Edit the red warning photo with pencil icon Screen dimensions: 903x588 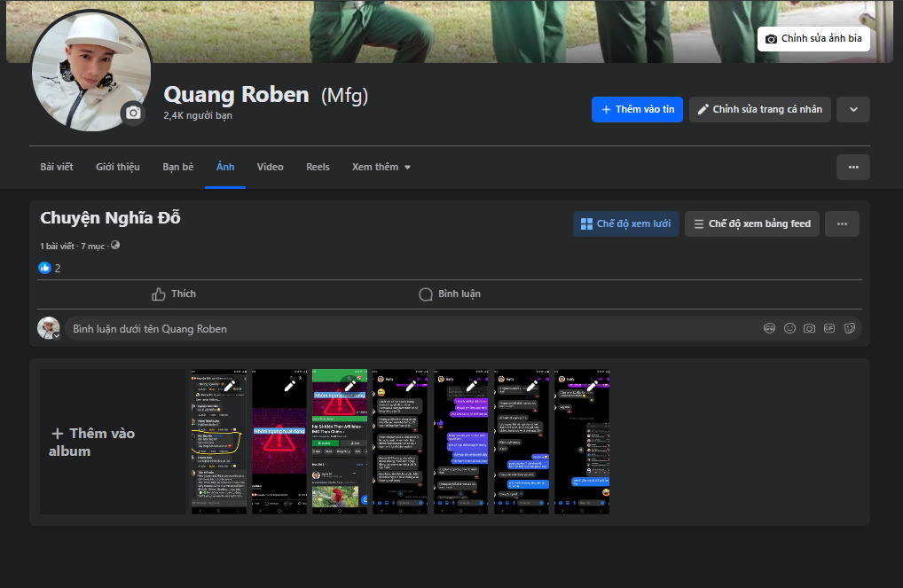(289, 385)
